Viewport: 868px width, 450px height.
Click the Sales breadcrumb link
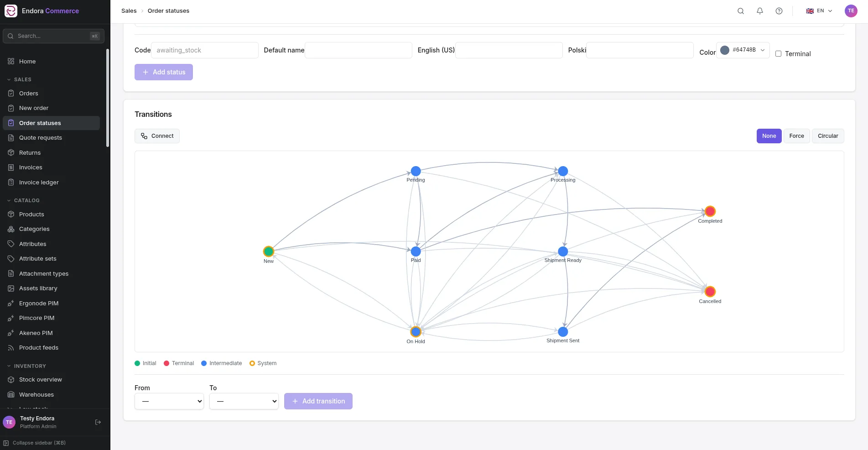[129, 11]
